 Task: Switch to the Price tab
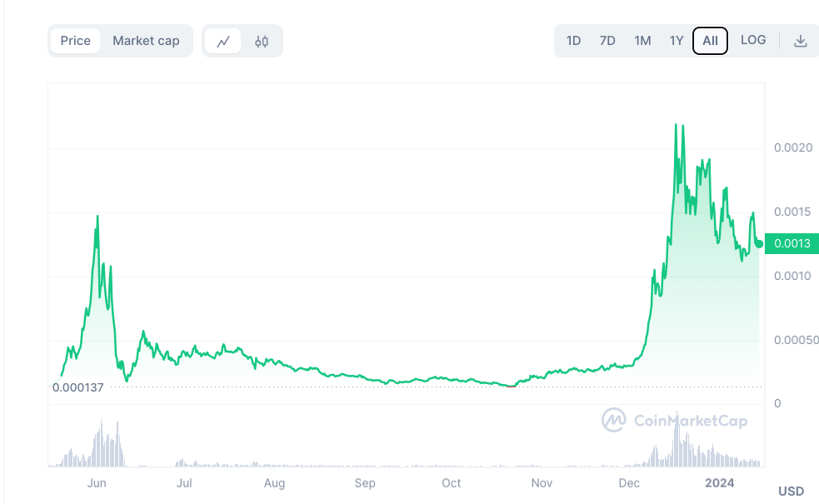[x=75, y=41]
